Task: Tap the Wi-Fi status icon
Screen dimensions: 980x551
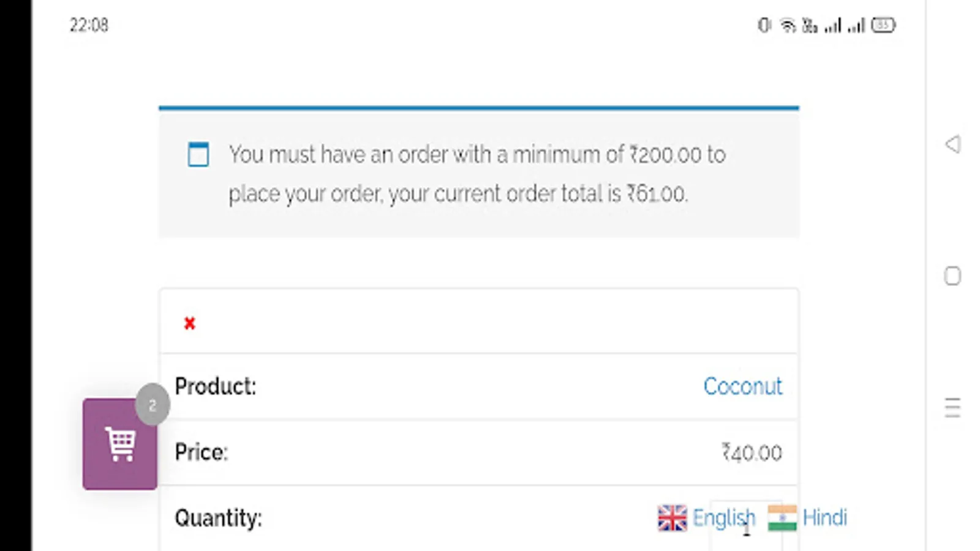Action: click(x=788, y=25)
